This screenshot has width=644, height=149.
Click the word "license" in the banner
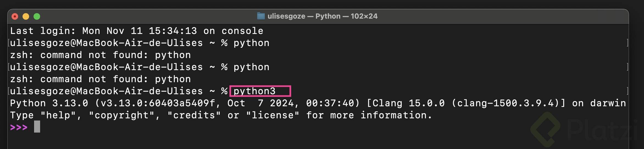(x=273, y=115)
